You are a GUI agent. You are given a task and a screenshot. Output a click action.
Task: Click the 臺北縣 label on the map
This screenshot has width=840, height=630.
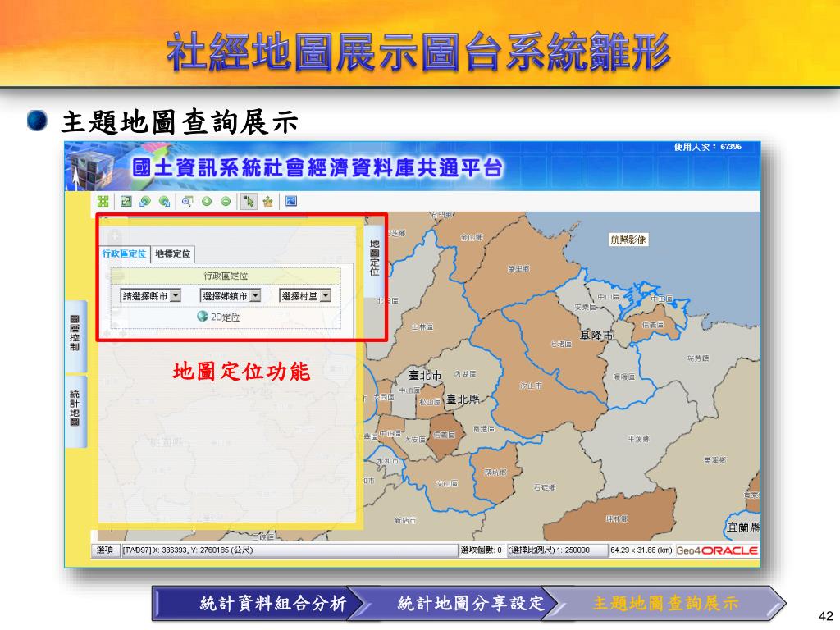463,399
